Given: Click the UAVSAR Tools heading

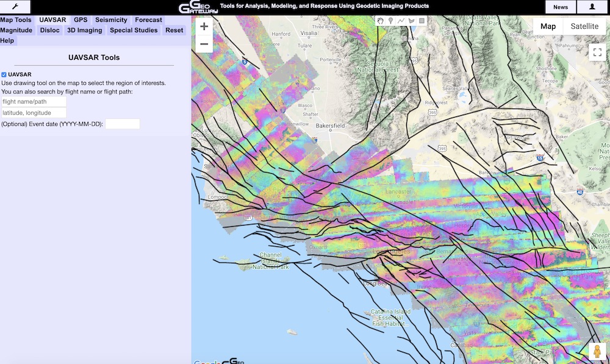Looking at the screenshot, I should [94, 57].
